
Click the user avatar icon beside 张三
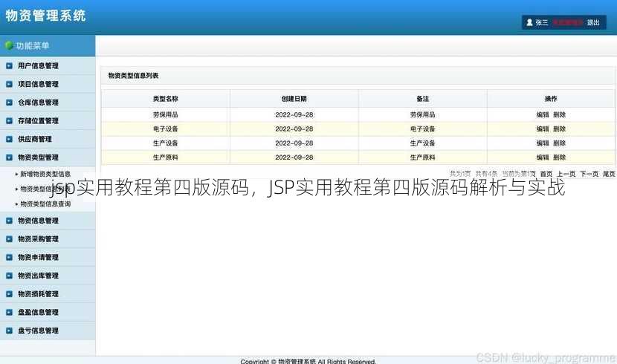[529, 22]
